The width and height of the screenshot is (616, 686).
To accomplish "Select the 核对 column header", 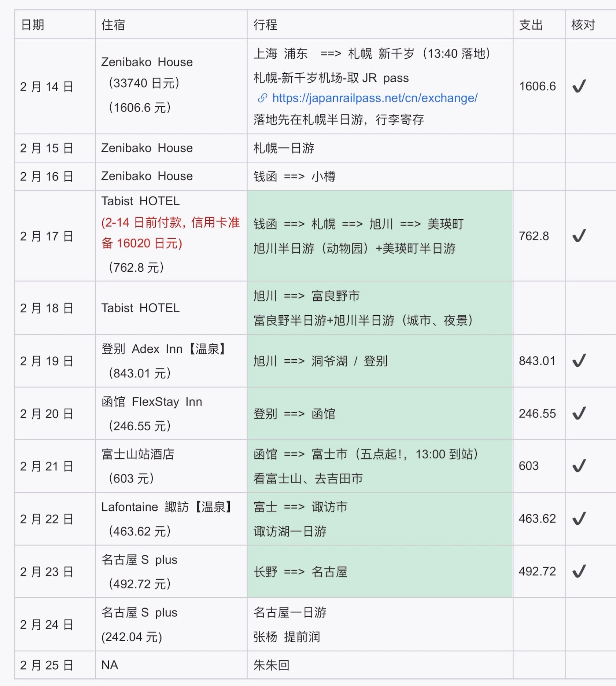I will coord(583,25).
